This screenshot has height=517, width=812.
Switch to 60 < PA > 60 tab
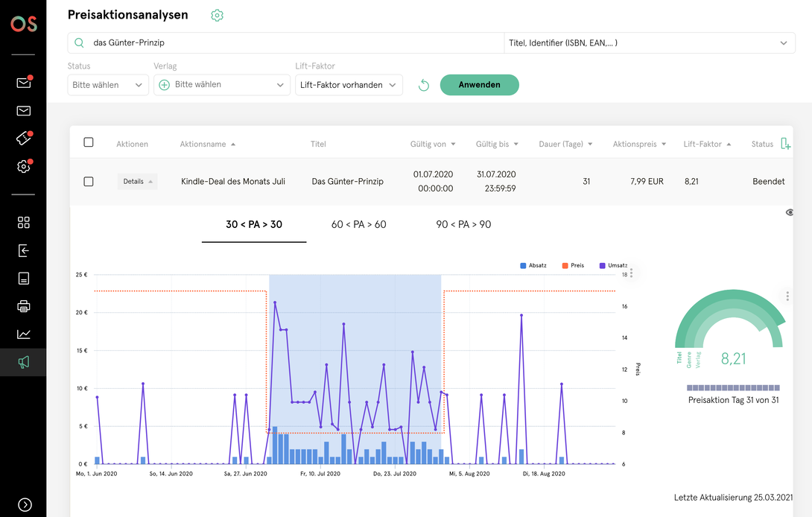[x=359, y=225]
